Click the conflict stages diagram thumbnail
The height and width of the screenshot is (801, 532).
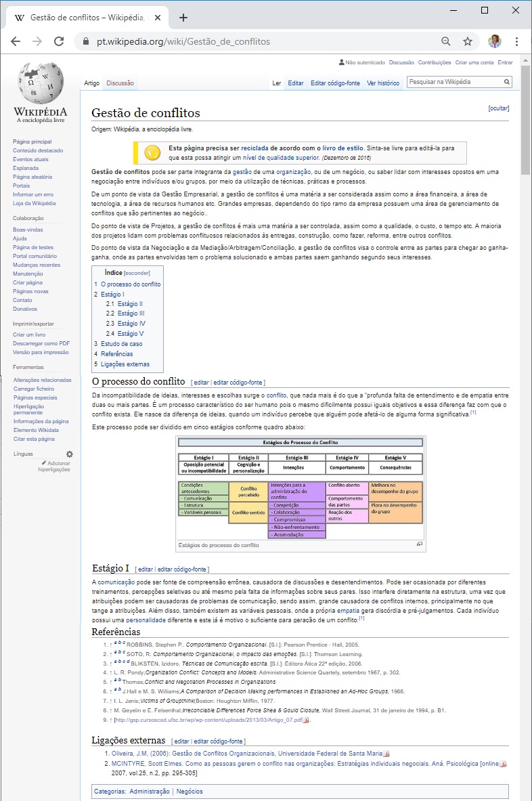[300, 488]
